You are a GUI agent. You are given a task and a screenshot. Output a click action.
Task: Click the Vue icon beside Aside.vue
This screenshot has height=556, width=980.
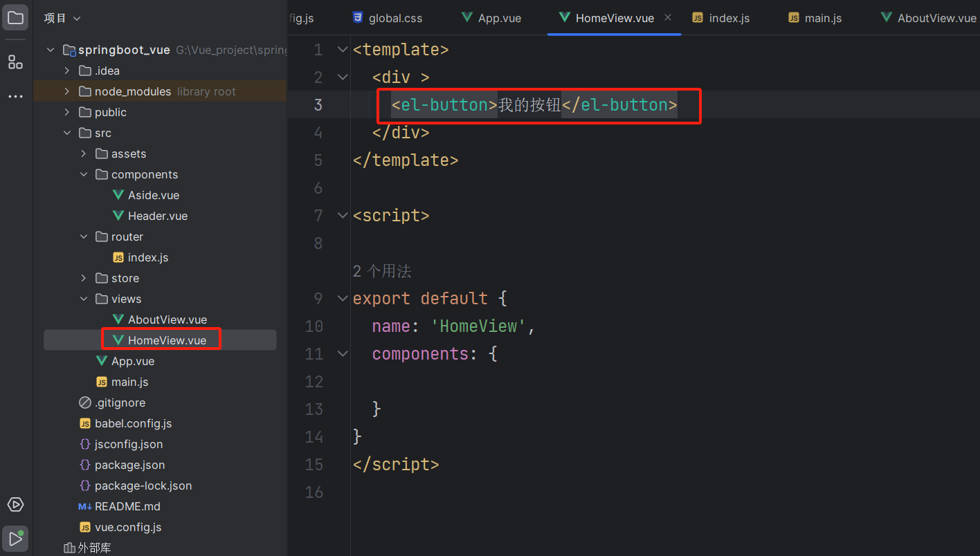(118, 195)
